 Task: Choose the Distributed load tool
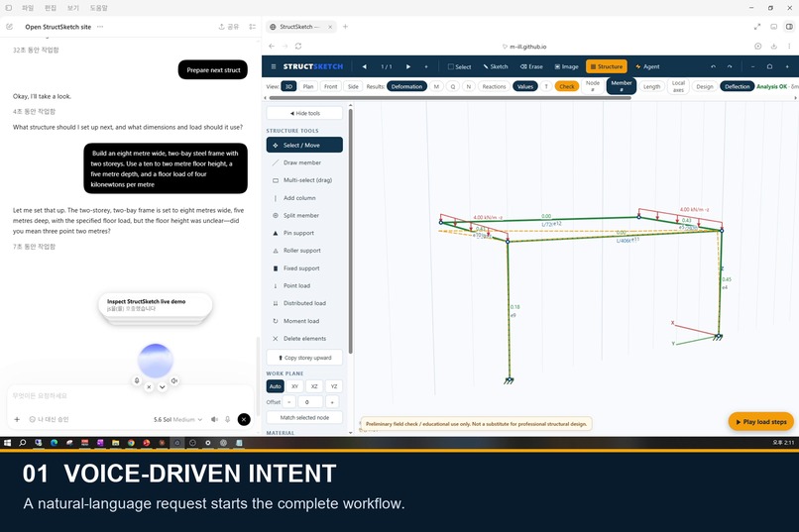pyautogui.click(x=304, y=303)
